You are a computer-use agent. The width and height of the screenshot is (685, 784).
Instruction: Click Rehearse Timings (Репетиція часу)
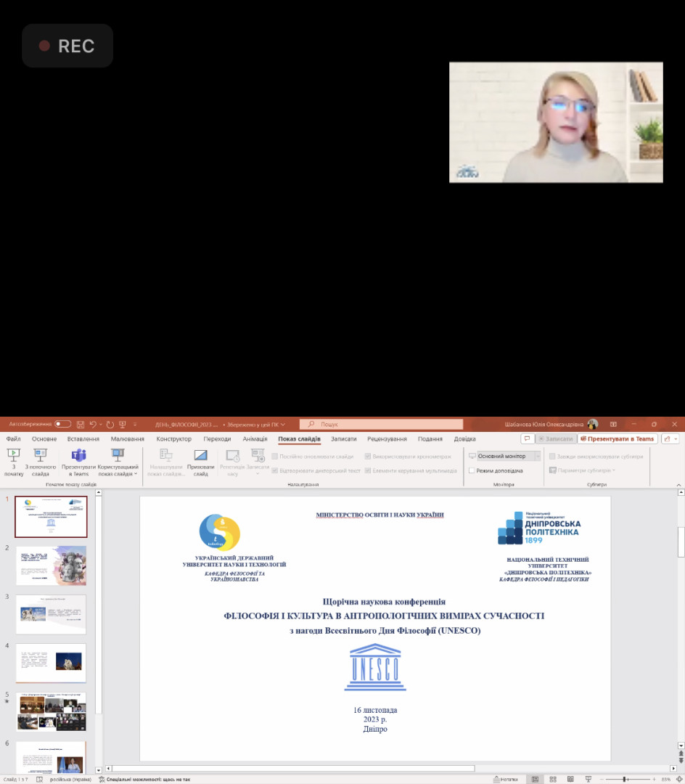232,462
